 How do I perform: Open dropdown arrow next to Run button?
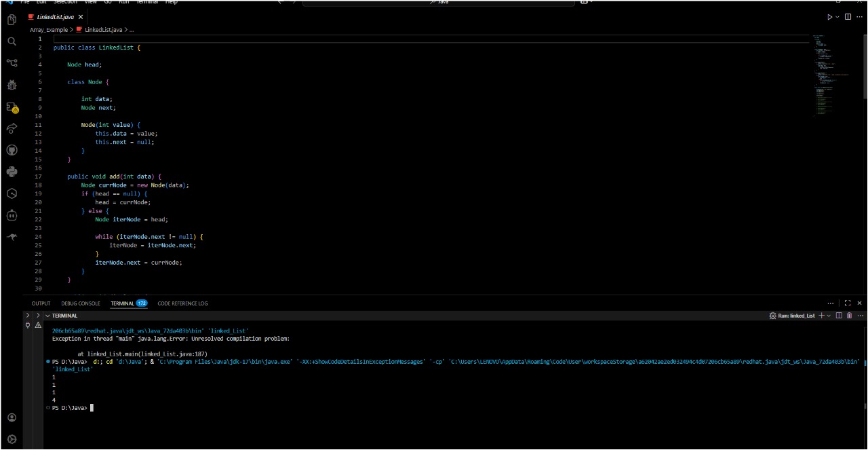tap(837, 17)
